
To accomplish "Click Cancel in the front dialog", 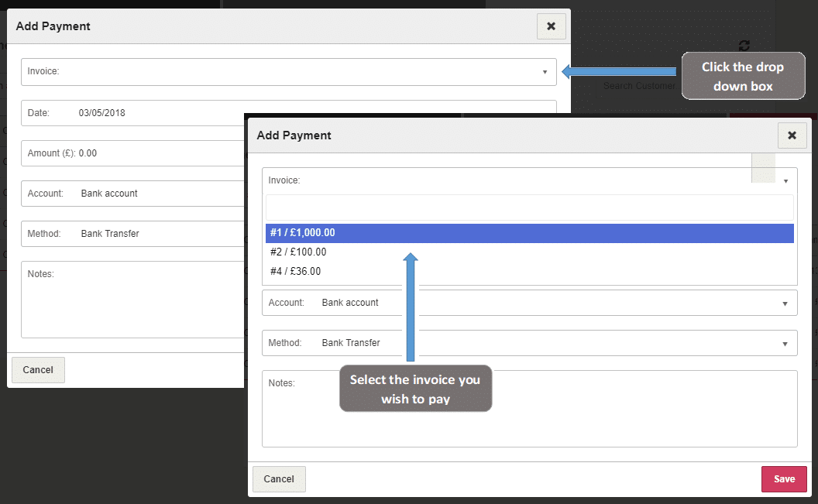I will [279, 479].
